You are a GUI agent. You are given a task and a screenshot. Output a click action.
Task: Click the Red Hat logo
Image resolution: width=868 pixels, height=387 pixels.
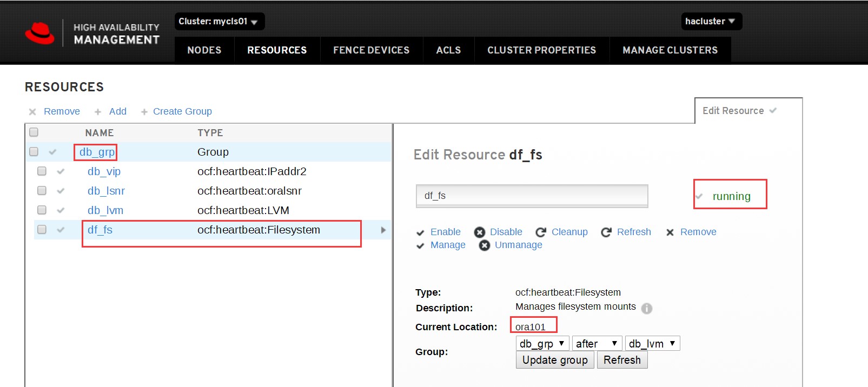[39, 34]
